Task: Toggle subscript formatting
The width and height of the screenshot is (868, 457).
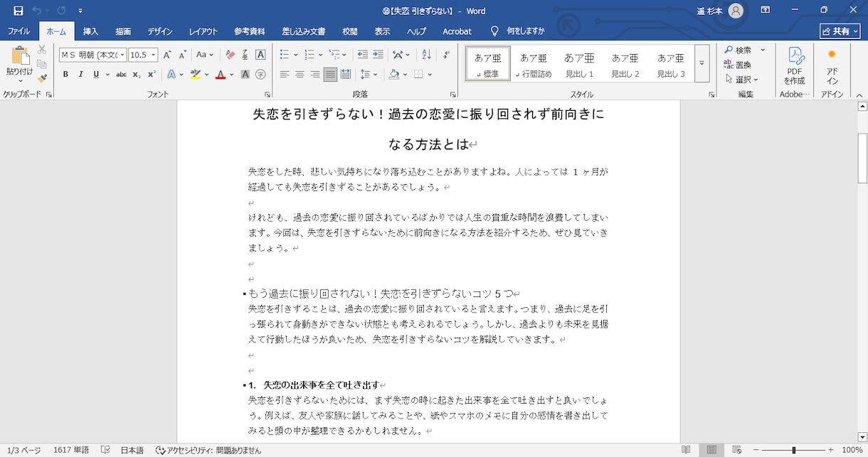Action: pyautogui.click(x=137, y=74)
